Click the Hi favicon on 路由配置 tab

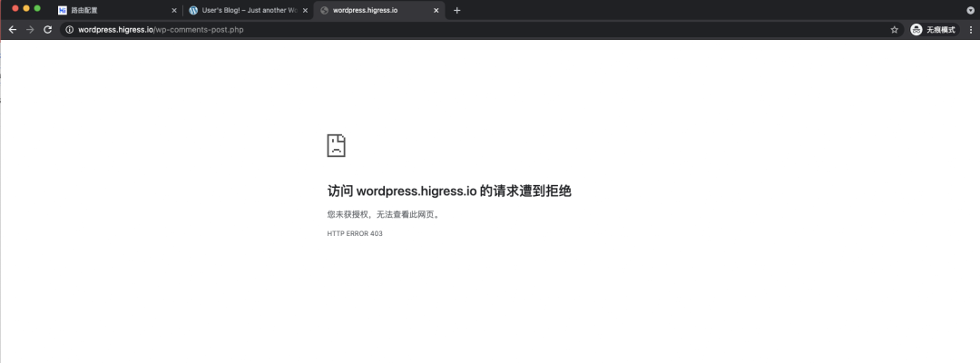(x=63, y=10)
